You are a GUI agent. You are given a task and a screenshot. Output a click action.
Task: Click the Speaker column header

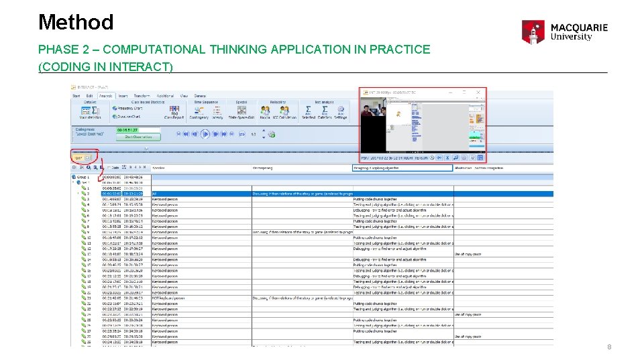tap(201, 168)
